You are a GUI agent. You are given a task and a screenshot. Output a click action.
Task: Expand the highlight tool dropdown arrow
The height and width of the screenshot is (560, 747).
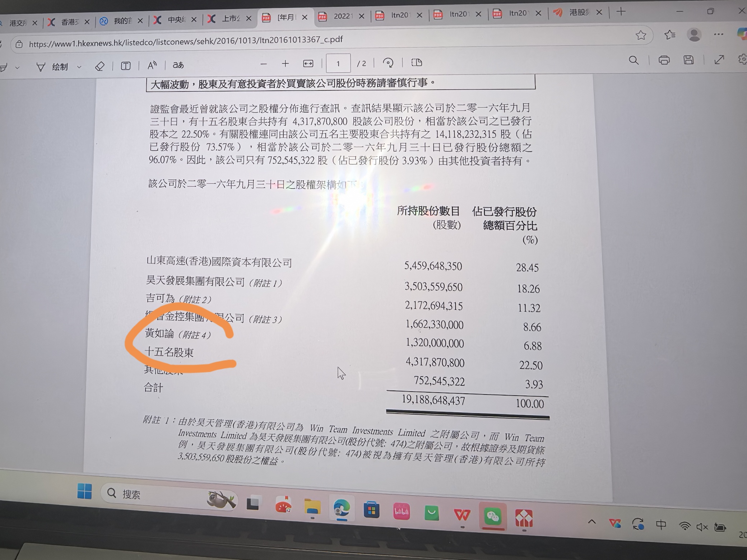click(17, 67)
